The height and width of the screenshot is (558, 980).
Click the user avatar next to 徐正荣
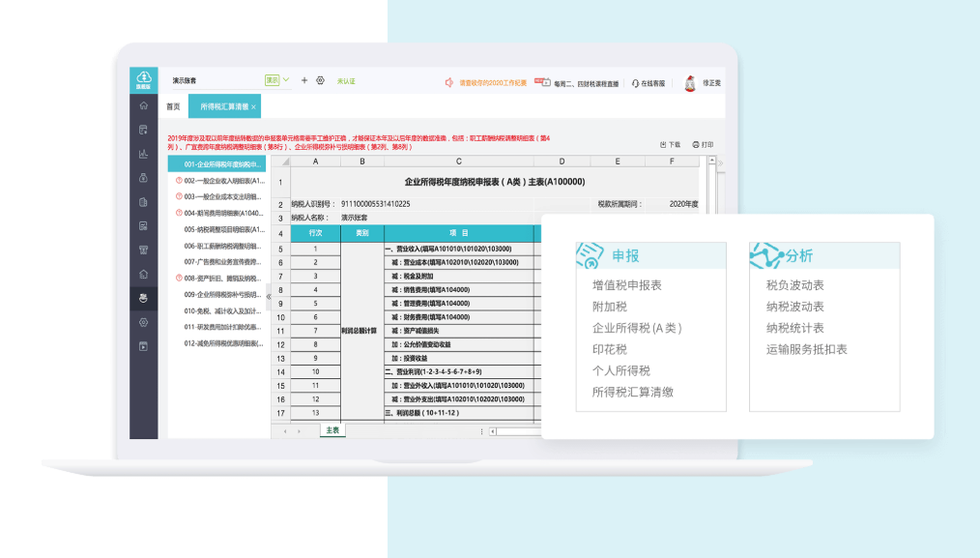(690, 83)
